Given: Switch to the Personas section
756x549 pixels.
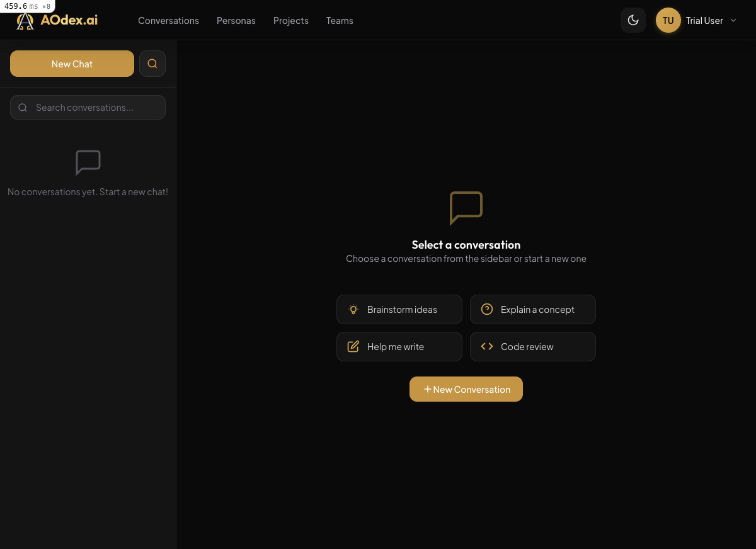Looking at the screenshot, I should click(x=236, y=20).
